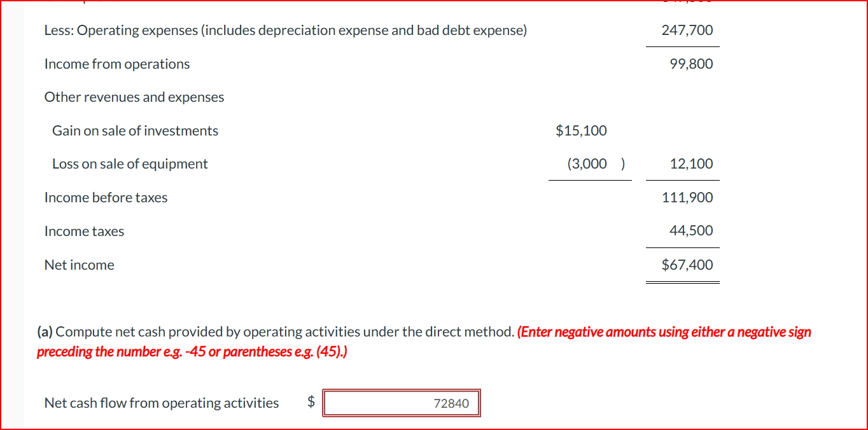
Task: Click the Income before taxes amount 111,900
Action: [687, 197]
